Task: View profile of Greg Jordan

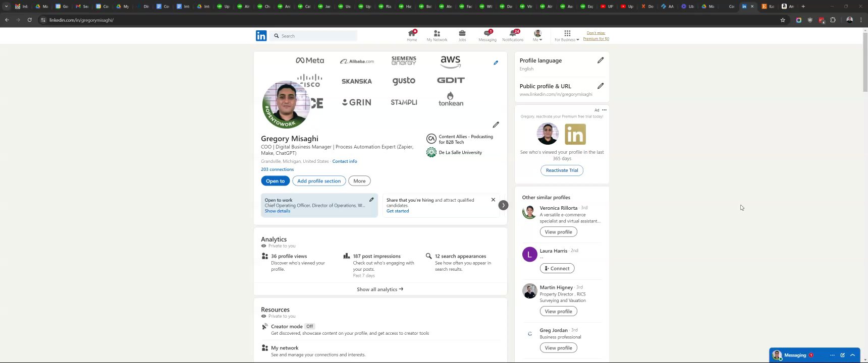Action: coord(558,348)
